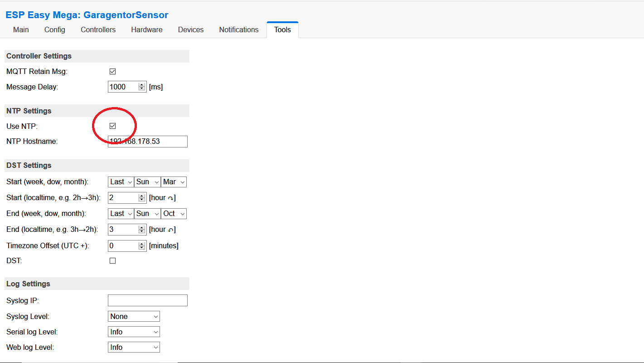Viewport: 644px width, 363px height.
Task: Open the Serial log Level dropdown
Action: (134, 332)
